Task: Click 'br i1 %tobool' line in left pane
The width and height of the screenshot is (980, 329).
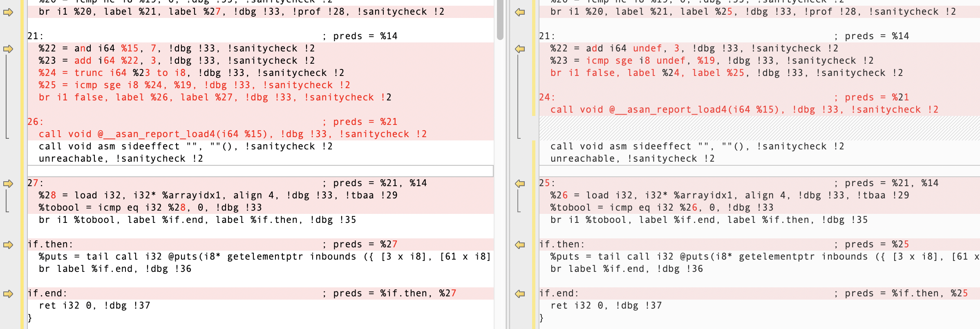Action: [197, 220]
